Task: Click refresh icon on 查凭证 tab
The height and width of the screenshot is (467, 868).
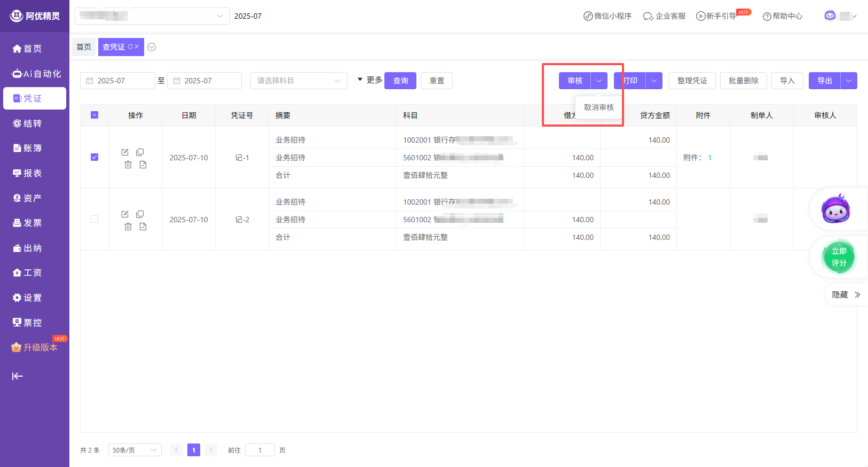Action: (x=130, y=47)
